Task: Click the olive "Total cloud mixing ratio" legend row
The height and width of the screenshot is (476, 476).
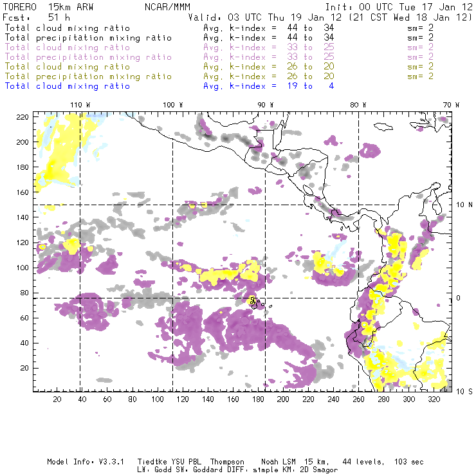Action: point(68,67)
